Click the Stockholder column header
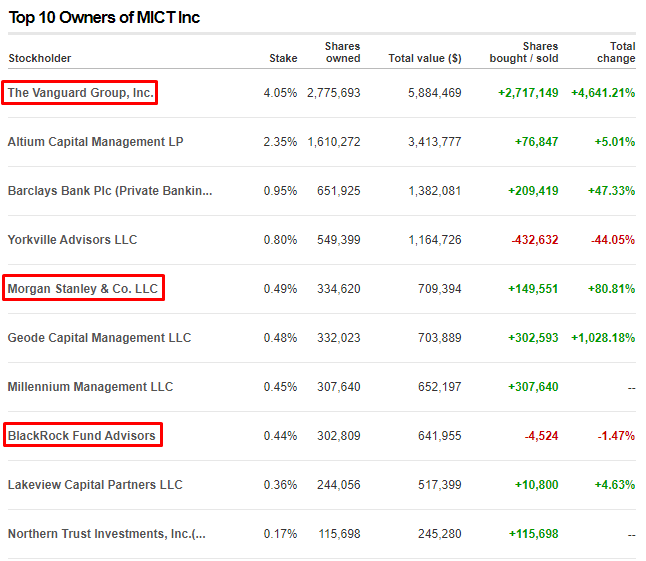This screenshot has width=646, height=561. [40, 58]
